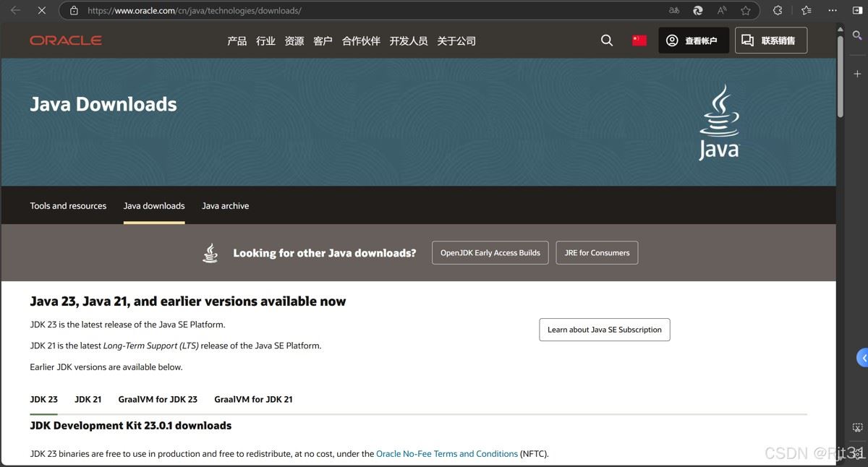Screen dimensions: 868x467
Task: Open the 资源 menu
Action: (x=294, y=41)
